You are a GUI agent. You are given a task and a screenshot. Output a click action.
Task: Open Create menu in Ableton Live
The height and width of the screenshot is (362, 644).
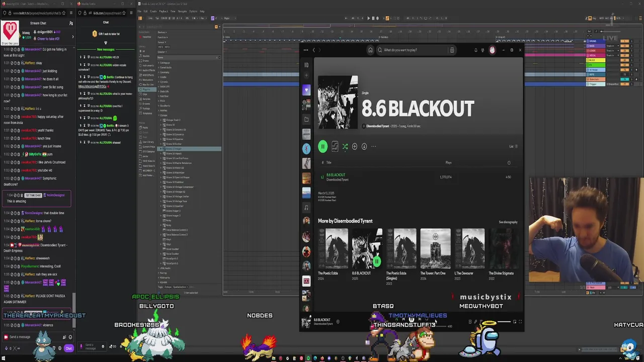pyautogui.click(x=153, y=11)
